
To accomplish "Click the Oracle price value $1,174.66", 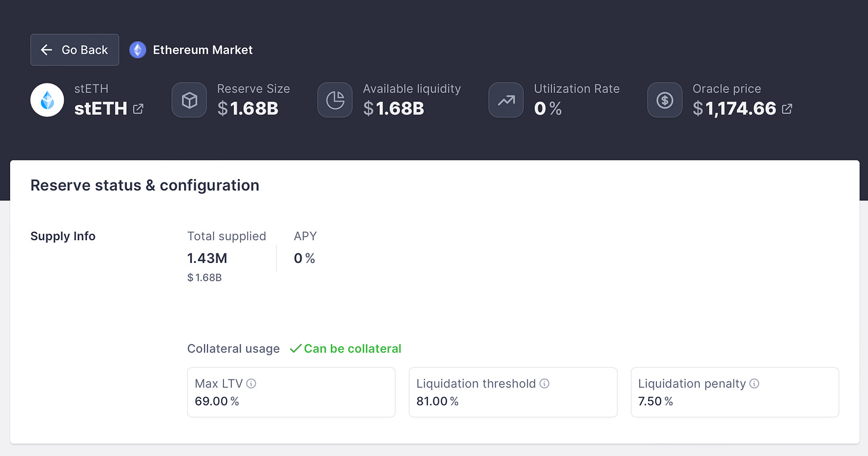I will [x=734, y=108].
